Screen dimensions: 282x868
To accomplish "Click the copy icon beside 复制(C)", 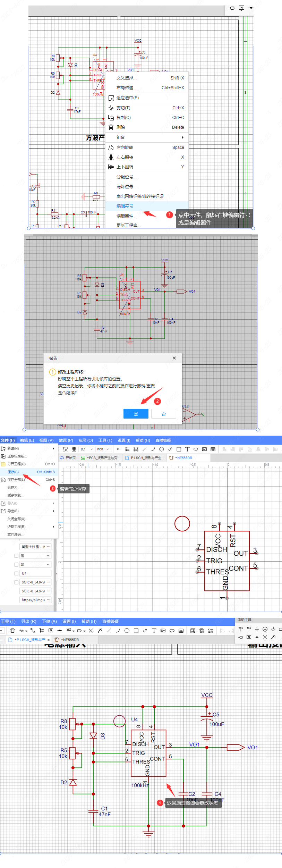I will click(111, 118).
